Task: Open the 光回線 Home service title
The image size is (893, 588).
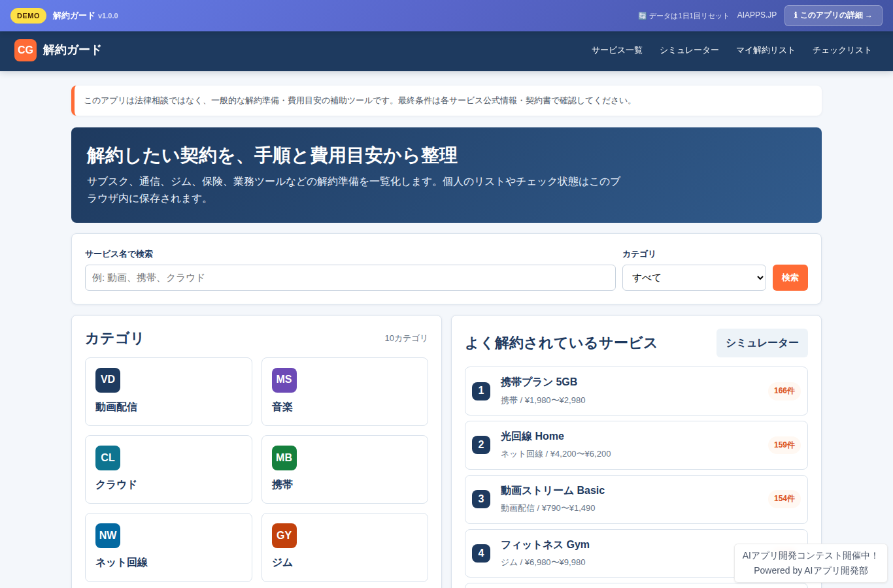Action: point(532,436)
